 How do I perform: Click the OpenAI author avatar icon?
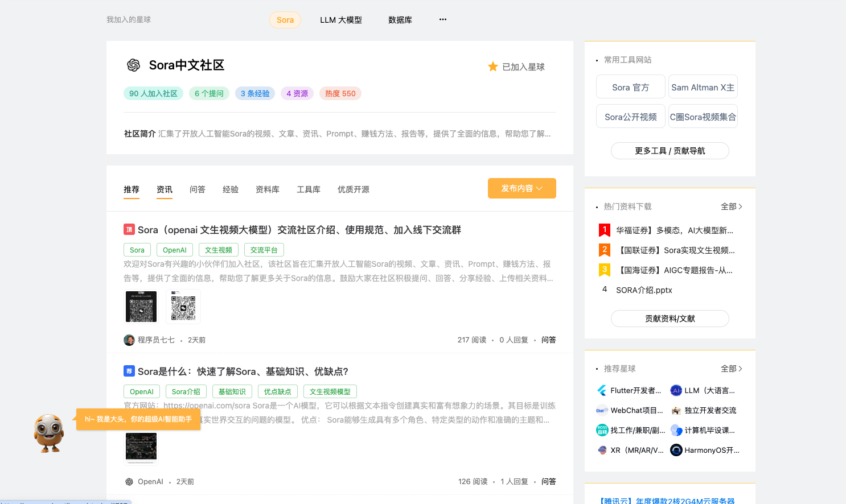(129, 482)
